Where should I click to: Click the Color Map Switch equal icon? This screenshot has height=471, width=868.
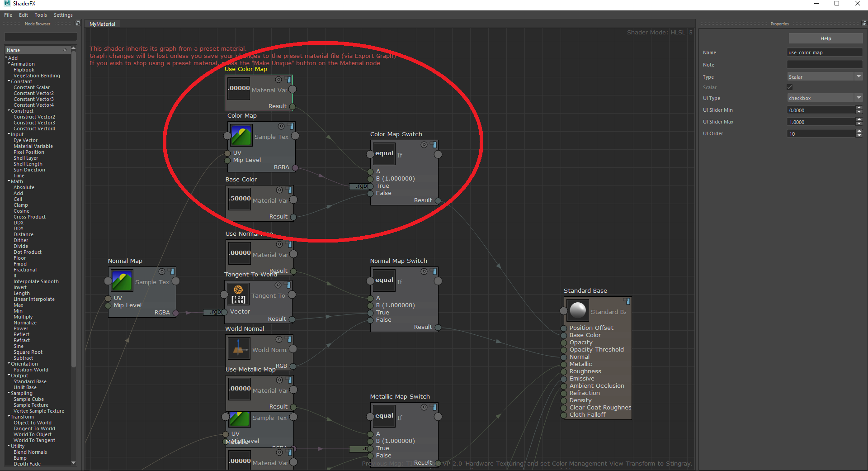(x=384, y=153)
